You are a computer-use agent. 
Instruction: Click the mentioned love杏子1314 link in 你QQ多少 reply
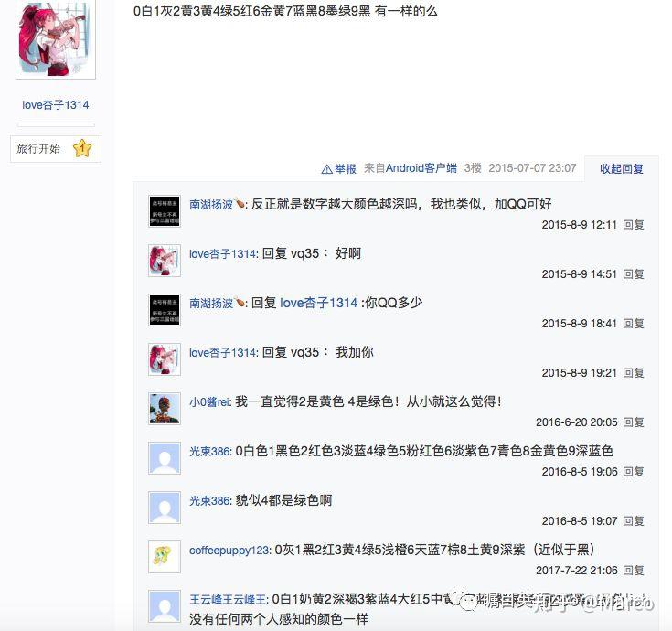click(318, 303)
